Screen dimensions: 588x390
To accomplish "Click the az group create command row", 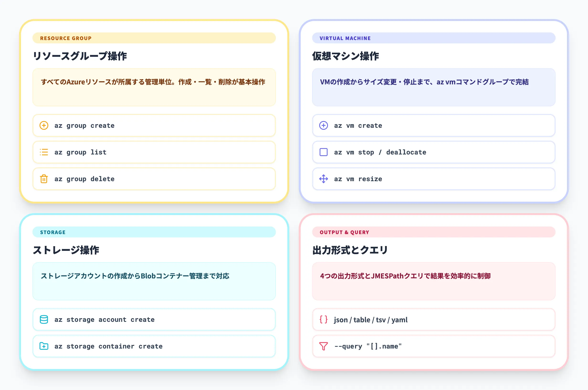I will pos(154,126).
